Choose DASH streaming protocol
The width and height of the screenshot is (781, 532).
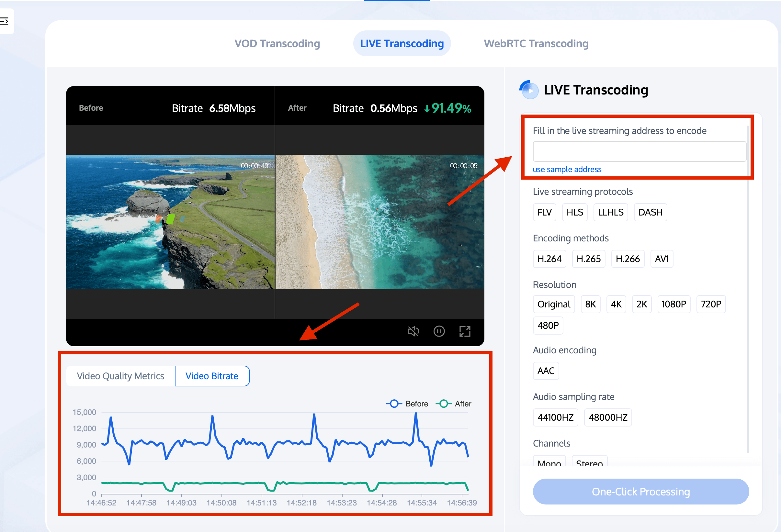pyautogui.click(x=650, y=212)
